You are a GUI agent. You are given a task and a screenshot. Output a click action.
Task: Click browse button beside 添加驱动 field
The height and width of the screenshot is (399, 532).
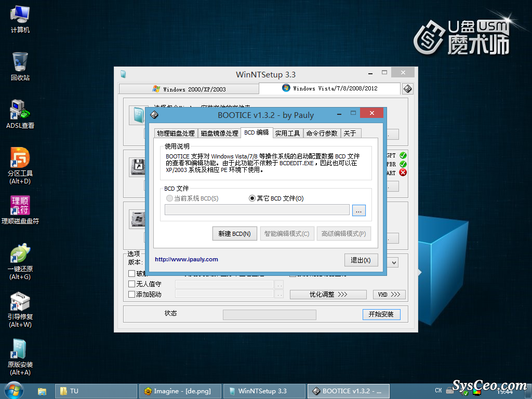pos(279,294)
